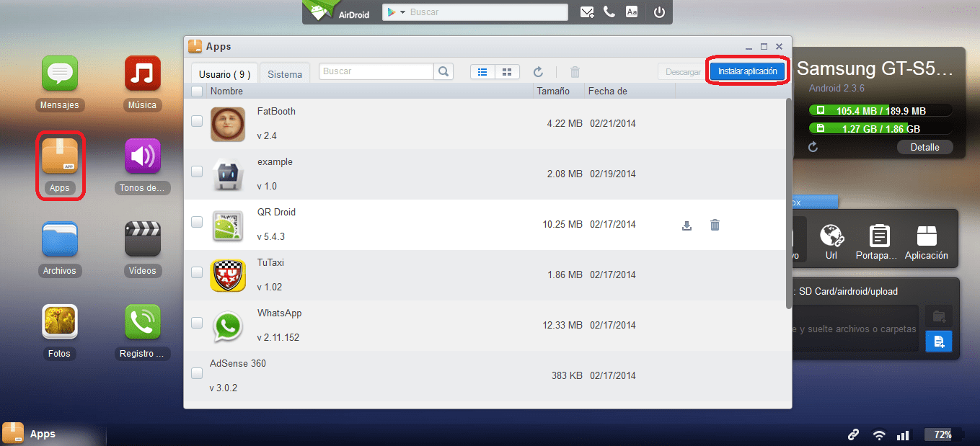
Task: Click the Apps taskbar item
Action: click(53, 434)
